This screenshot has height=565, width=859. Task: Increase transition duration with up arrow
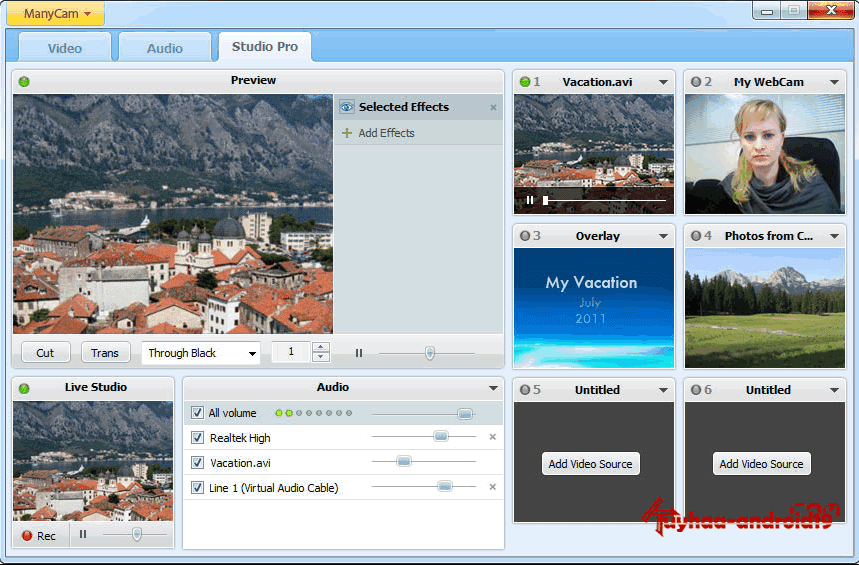click(320, 347)
